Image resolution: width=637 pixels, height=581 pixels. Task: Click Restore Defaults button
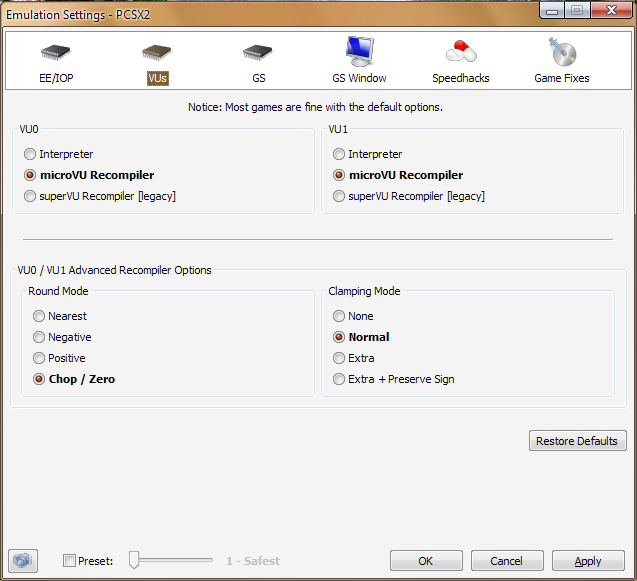pyautogui.click(x=577, y=441)
